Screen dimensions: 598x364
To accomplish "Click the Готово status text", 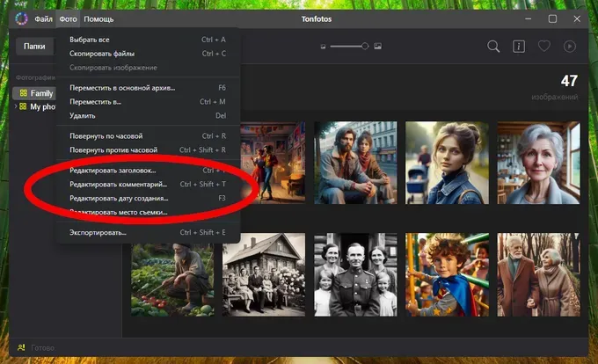I will pos(43,347).
